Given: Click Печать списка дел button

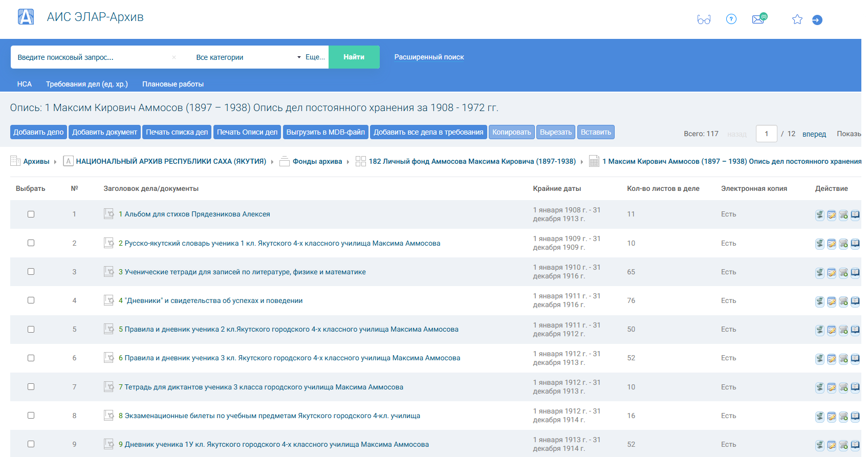Looking at the screenshot, I should tap(177, 132).
